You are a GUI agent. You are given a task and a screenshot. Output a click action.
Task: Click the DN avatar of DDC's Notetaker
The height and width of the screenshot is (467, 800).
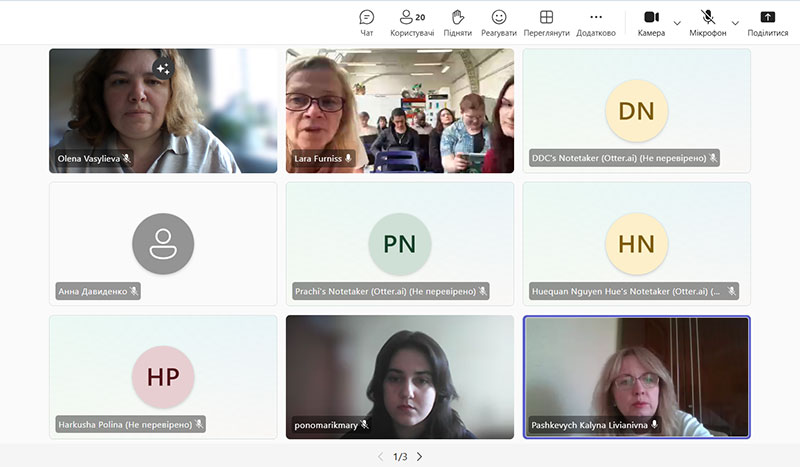(x=636, y=111)
